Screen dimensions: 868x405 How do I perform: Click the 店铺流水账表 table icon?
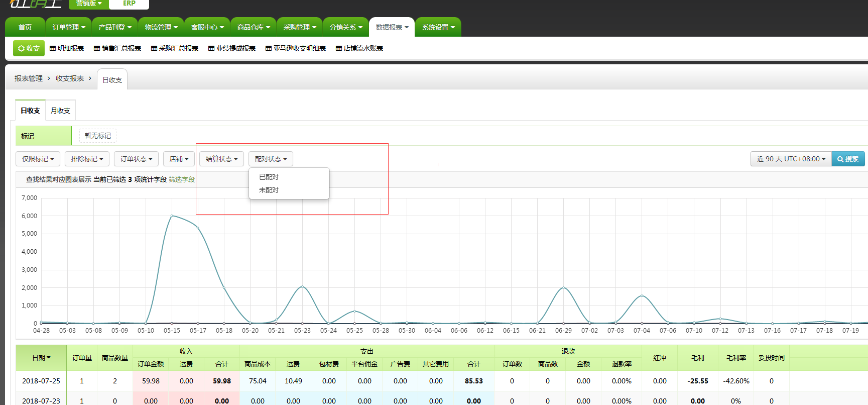(x=339, y=48)
